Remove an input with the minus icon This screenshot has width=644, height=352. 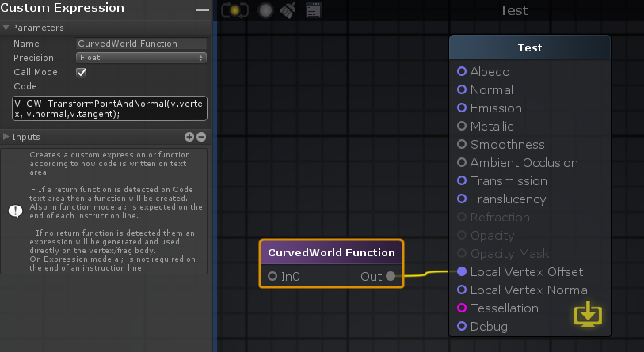tap(201, 137)
